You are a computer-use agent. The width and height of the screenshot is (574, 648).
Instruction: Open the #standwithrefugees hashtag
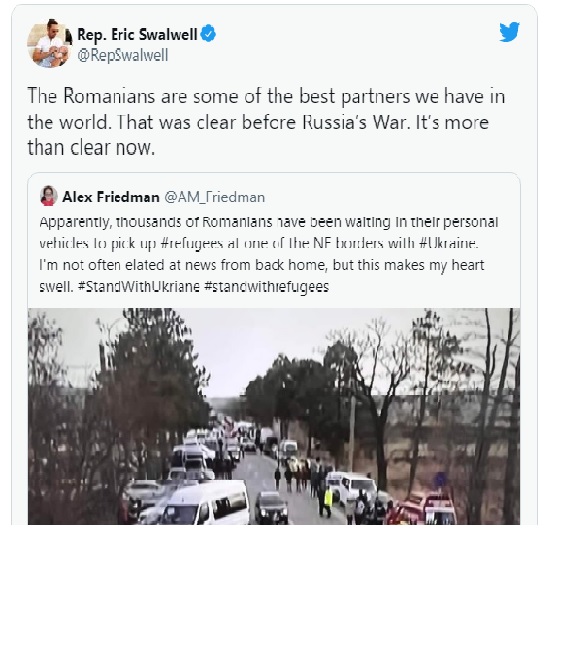pyautogui.click(x=267, y=286)
